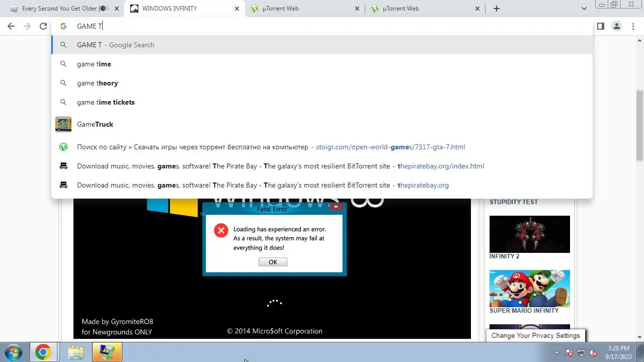
Task: Click the third taskbar application icon
Action: pos(107,352)
